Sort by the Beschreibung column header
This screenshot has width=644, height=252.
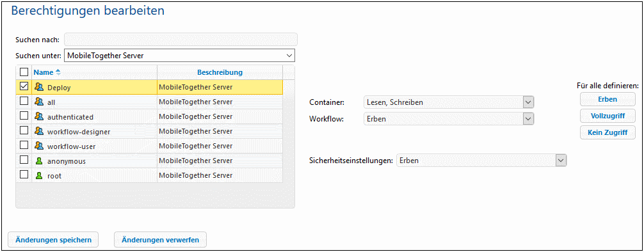[x=220, y=72]
